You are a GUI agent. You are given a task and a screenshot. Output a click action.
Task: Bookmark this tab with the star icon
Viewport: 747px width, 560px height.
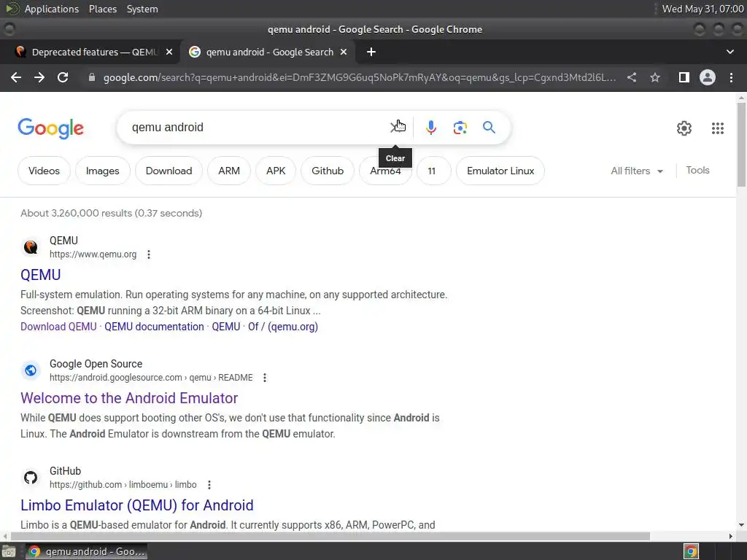[x=655, y=77]
